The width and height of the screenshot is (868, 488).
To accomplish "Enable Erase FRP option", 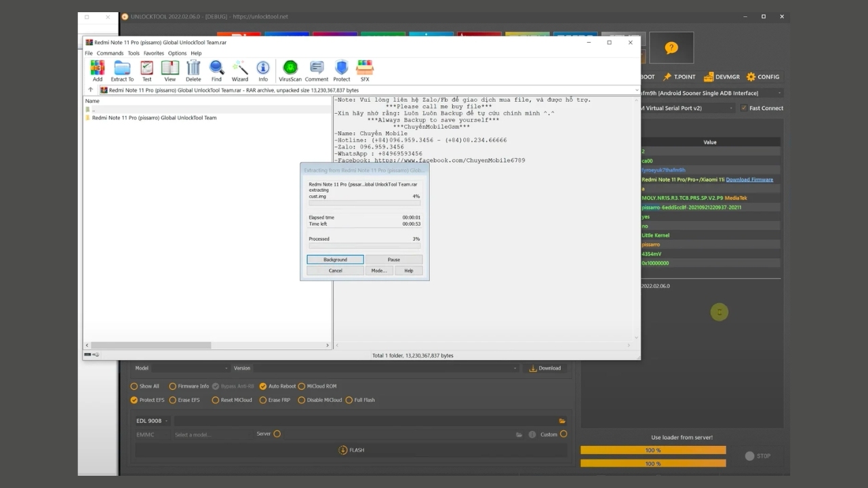I will coord(263,400).
